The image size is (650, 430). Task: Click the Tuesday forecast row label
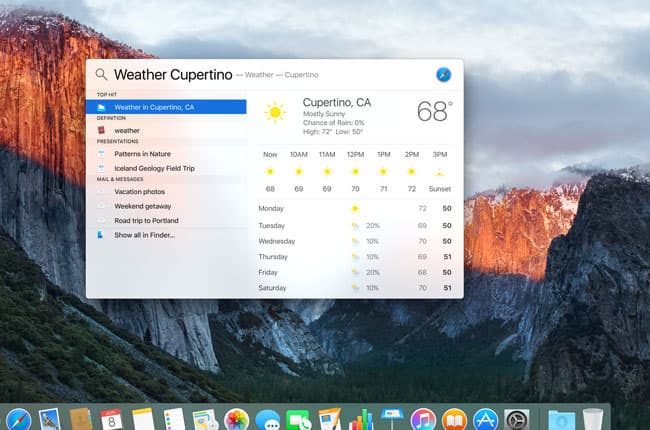point(272,226)
